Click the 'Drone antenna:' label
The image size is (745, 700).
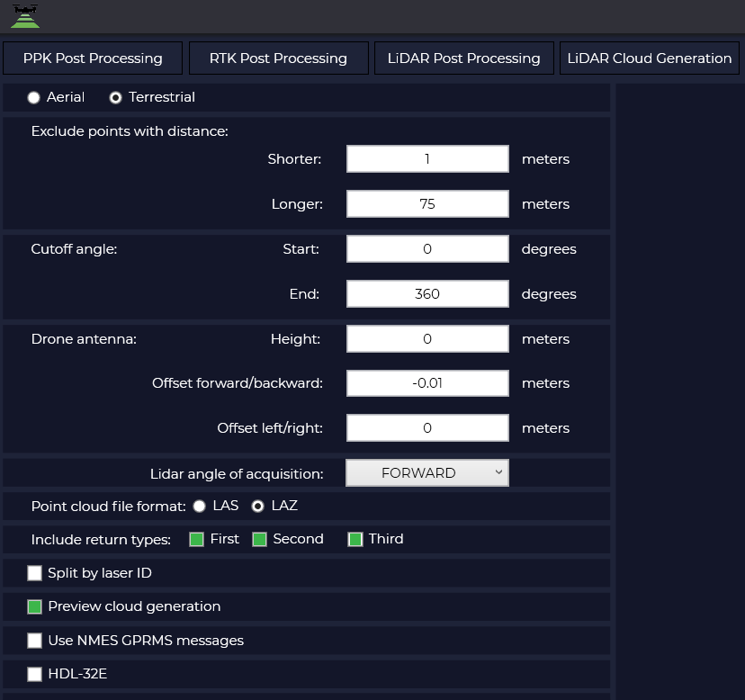pyautogui.click(x=84, y=339)
